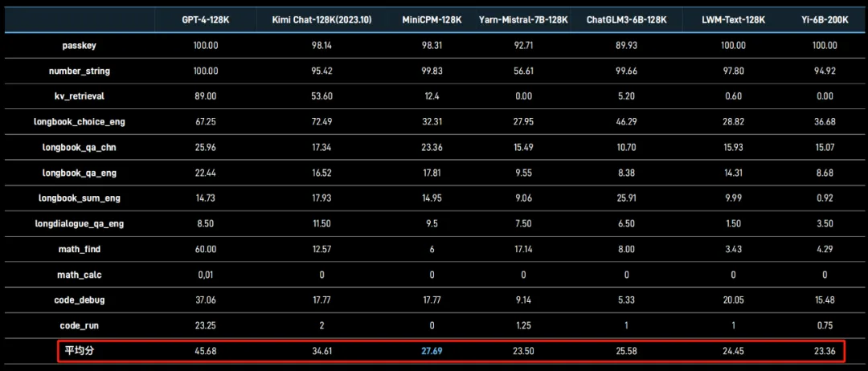The height and width of the screenshot is (371, 868).
Task: Click the 1.25 code_run score
Action: (x=524, y=326)
